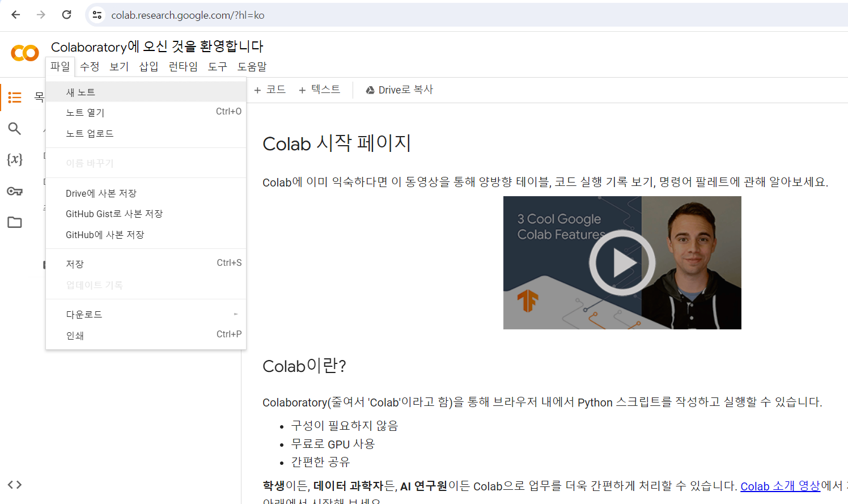Add a code cell with + 코드

270,90
